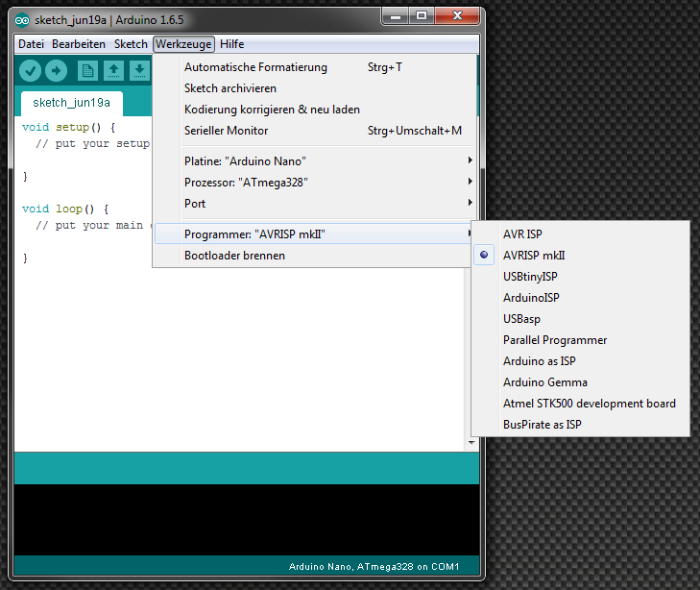Click Bootloader brennen
Viewport: 700px width, 590px height.
tap(314, 256)
